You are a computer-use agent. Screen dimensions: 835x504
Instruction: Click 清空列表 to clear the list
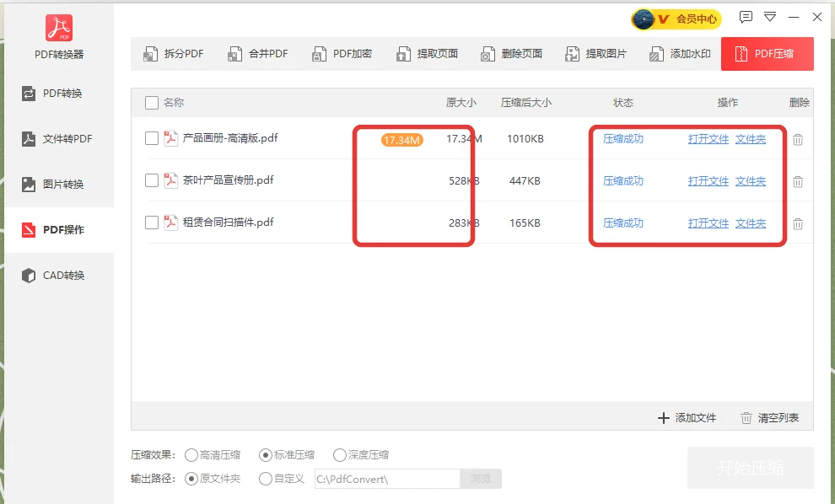pos(770,418)
